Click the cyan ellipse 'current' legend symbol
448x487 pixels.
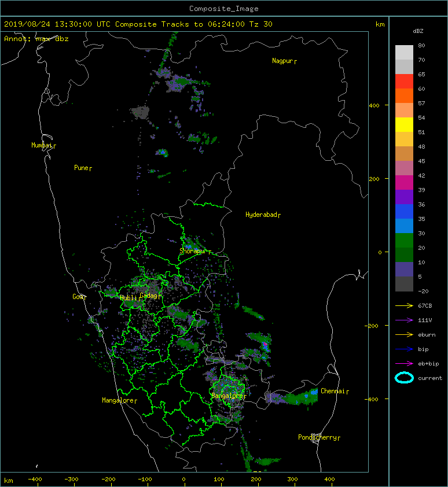point(404,378)
